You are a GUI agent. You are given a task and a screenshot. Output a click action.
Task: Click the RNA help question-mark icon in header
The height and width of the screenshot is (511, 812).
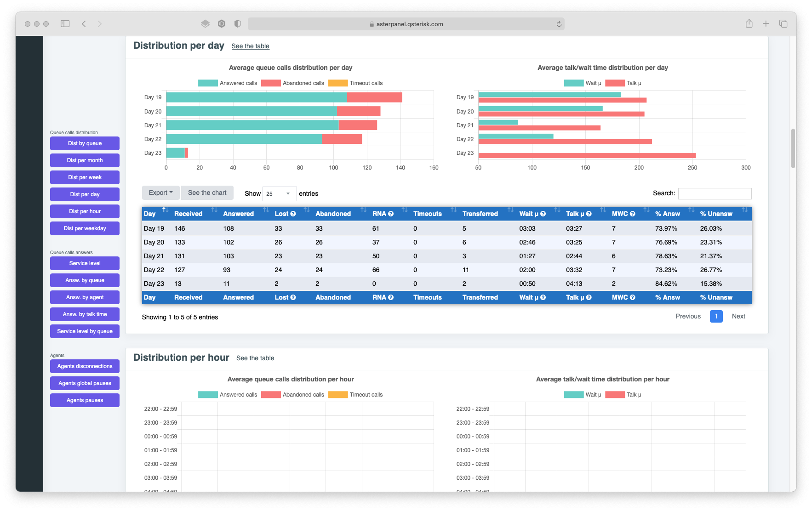(391, 214)
